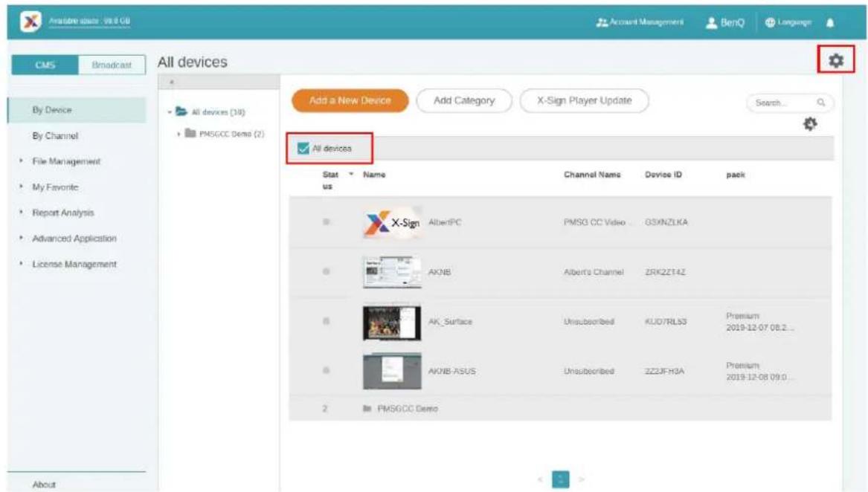This screenshot has width=868, height=492.
Task: Click Add Category button
Action: tap(464, 101)
